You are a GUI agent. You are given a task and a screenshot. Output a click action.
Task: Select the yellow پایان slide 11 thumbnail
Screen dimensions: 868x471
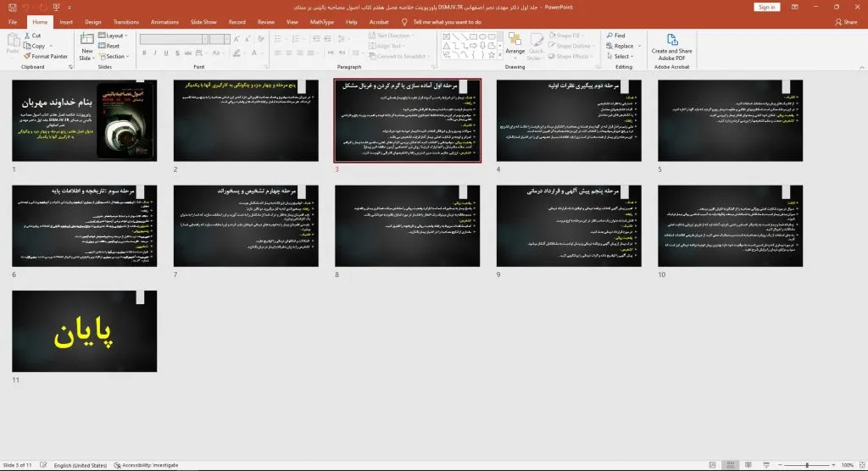[85, 330]
